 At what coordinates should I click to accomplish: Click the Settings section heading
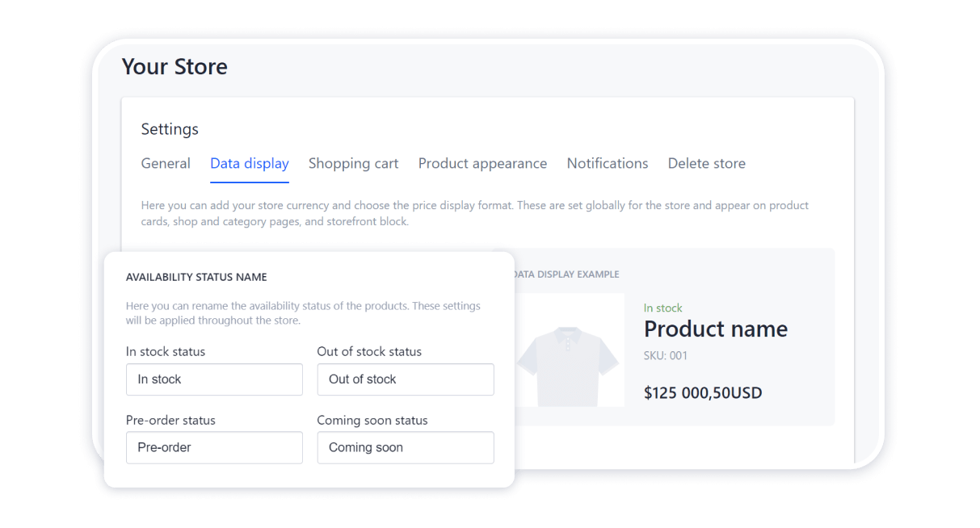pyautogui.click(x=170, y=129)
